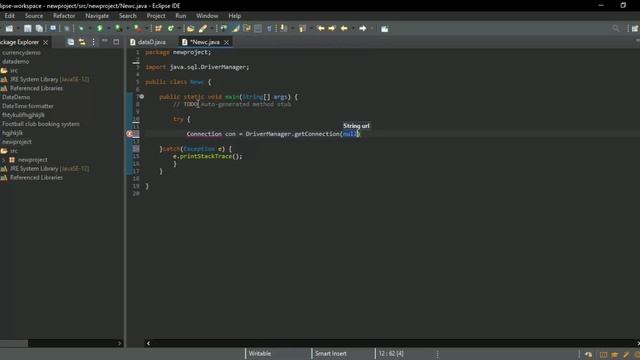Maximize the Package Explorer panel
The image size is (640, 360).
point(116,42)
